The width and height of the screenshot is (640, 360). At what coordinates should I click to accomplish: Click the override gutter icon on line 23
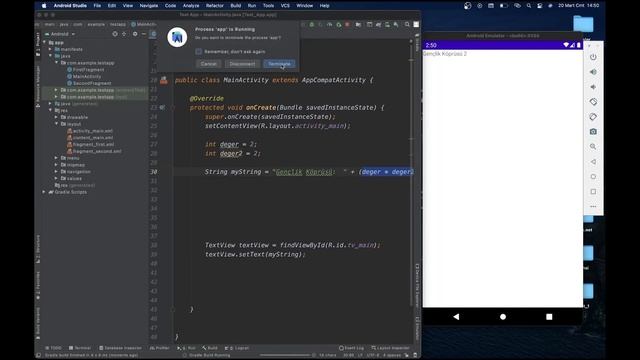click(x=162, y=107)
